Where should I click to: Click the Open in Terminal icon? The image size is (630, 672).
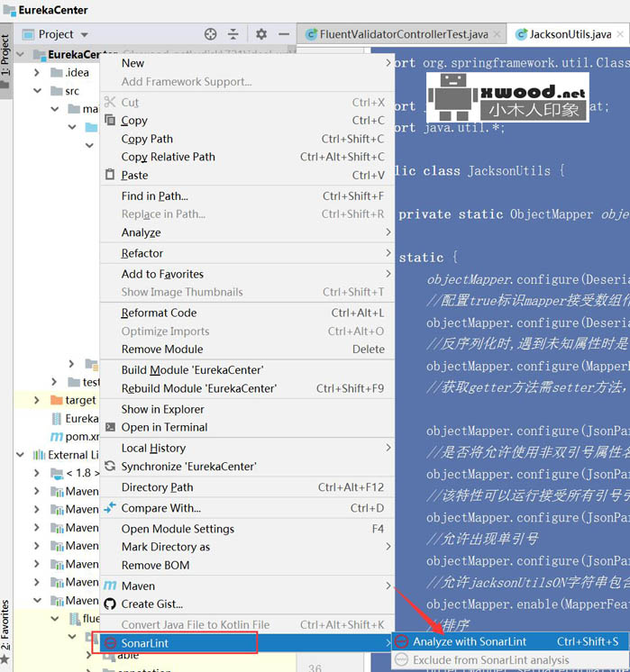click(x=110, y=427)
